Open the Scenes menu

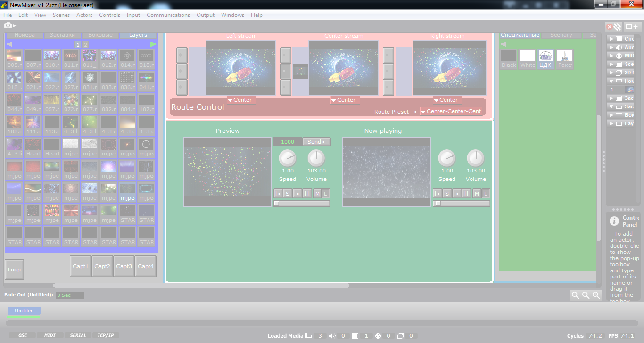click(61, 15)
